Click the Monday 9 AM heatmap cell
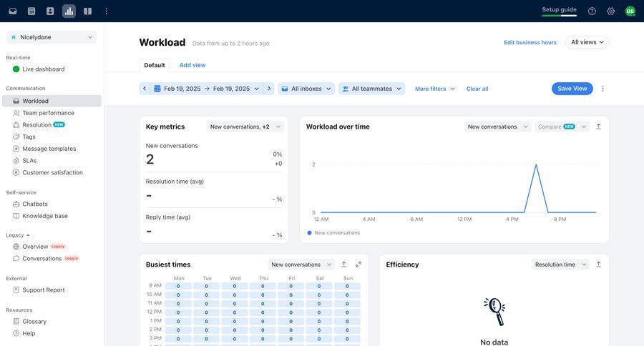This screenshot has width=644, height=346. click(x=178, y=286)
